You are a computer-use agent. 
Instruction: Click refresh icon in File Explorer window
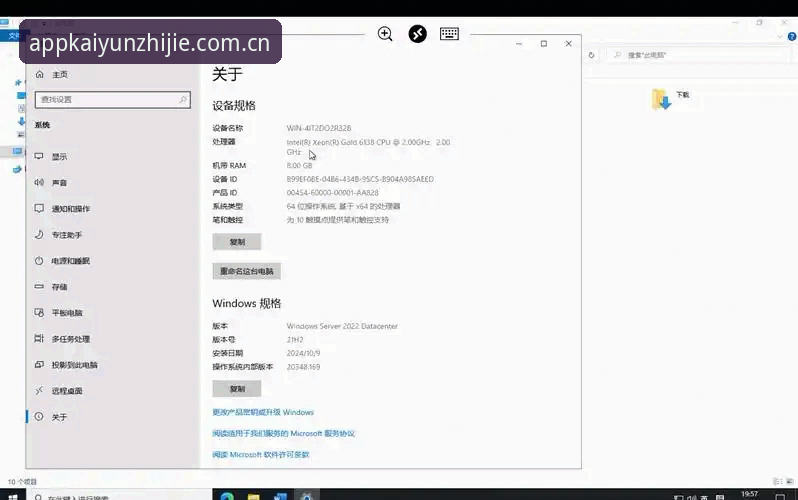591,55
